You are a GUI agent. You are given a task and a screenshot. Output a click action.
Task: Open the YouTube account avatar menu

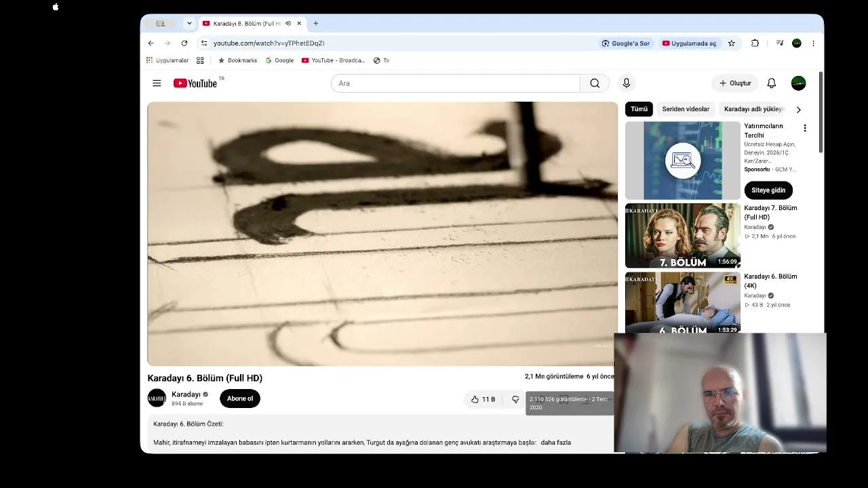tap(798, 83)
